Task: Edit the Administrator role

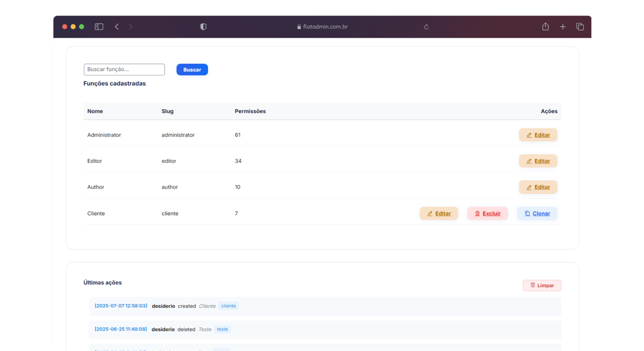Action: click(538, 135)
